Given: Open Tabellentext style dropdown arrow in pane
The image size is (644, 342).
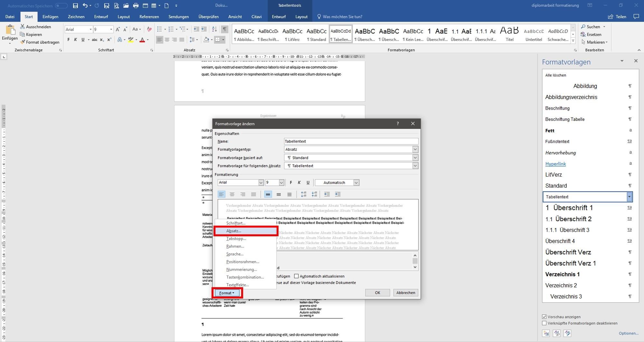Looking at the screenshot, I should click(629, 197).
